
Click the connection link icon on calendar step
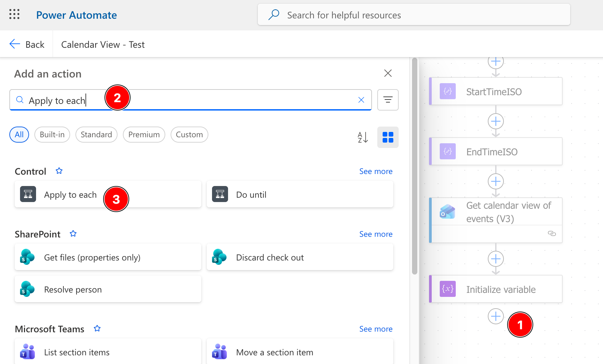point(552,233)
